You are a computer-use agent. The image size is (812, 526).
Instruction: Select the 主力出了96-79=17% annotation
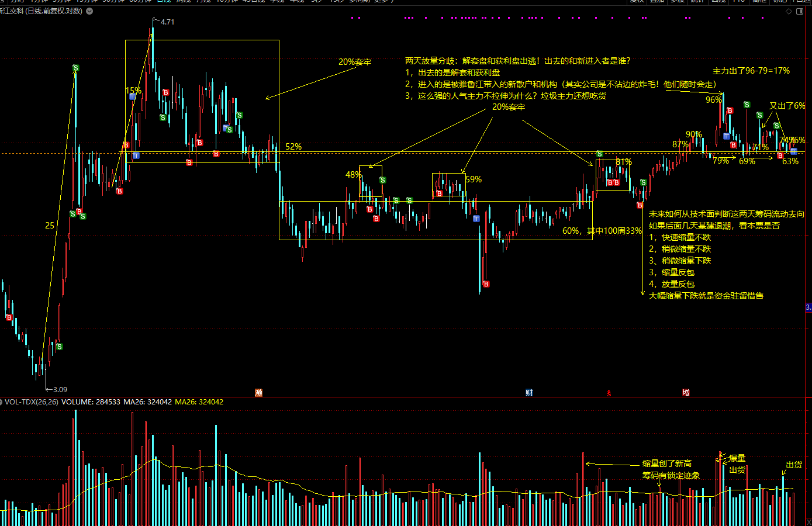(x=751, y=71)
